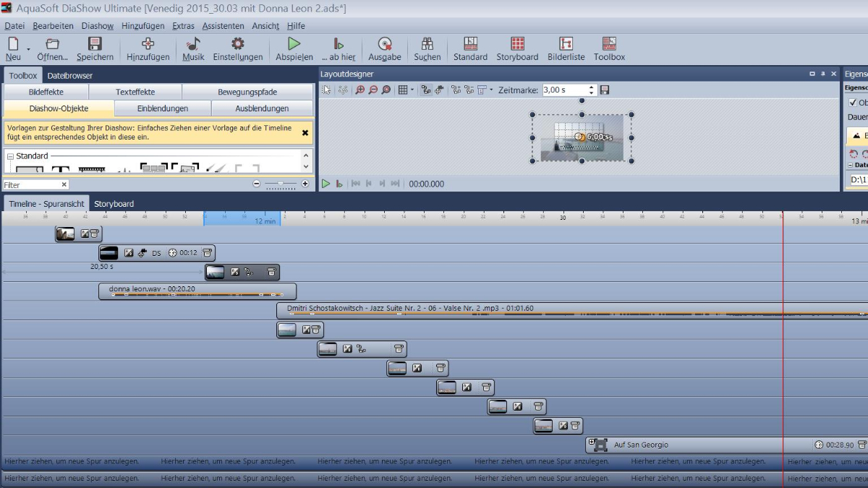
Task: Open Einstellungen gear icon
Action: click(x=237, y=48)
